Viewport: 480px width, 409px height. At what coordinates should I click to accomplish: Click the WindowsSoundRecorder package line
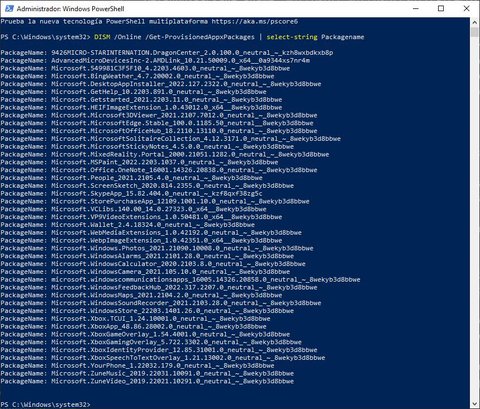click(161, 303)
